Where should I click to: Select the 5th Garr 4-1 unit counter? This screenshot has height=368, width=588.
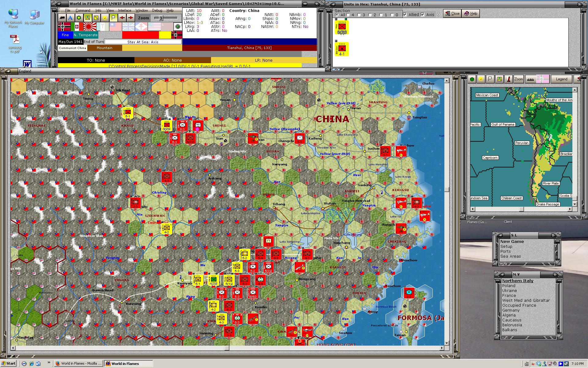tap(342, 49)
